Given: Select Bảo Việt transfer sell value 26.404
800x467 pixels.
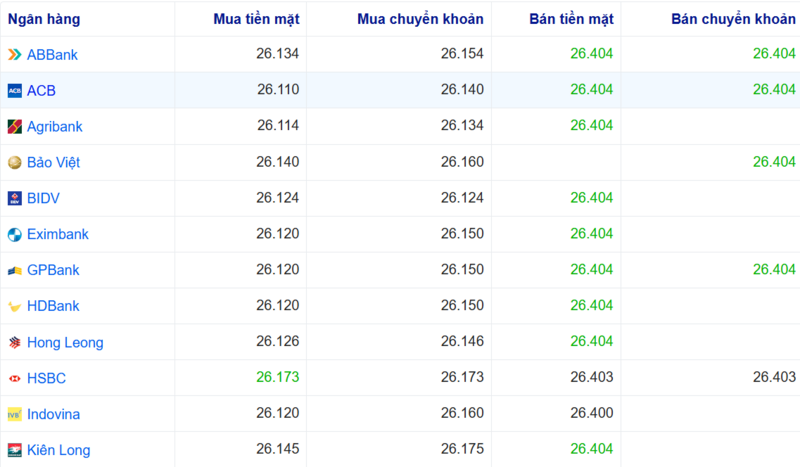Looking at the screenshot, I should click(774, 162).
